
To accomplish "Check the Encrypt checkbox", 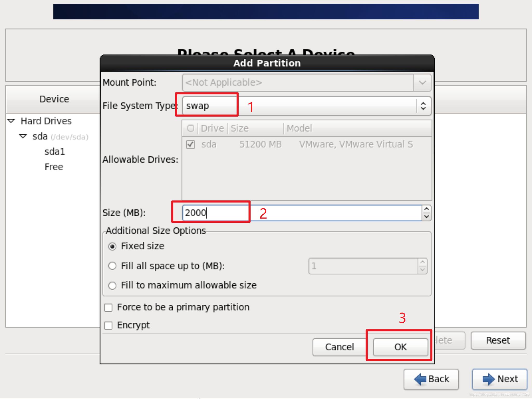I will (108, 326).
